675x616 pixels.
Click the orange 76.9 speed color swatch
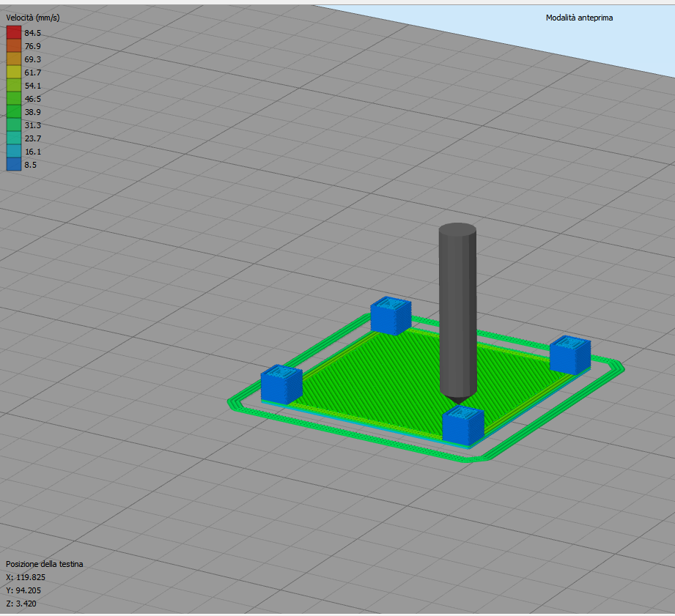click(x=14, y=45)
